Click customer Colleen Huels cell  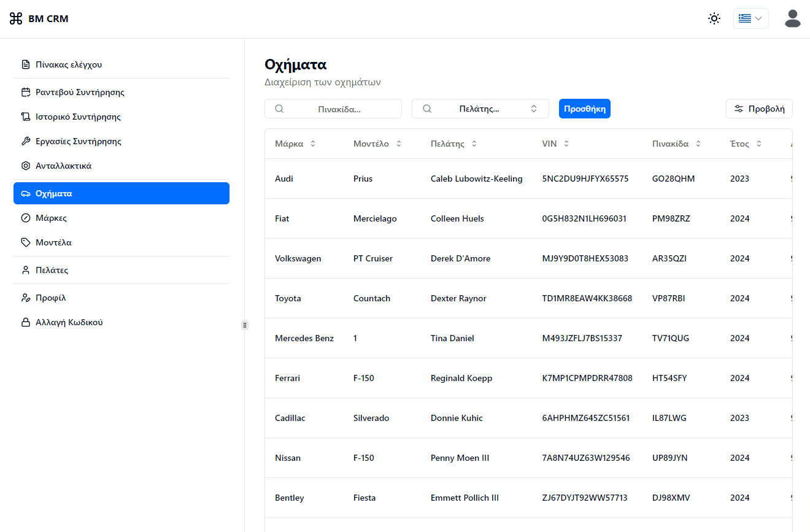[457, 218]
